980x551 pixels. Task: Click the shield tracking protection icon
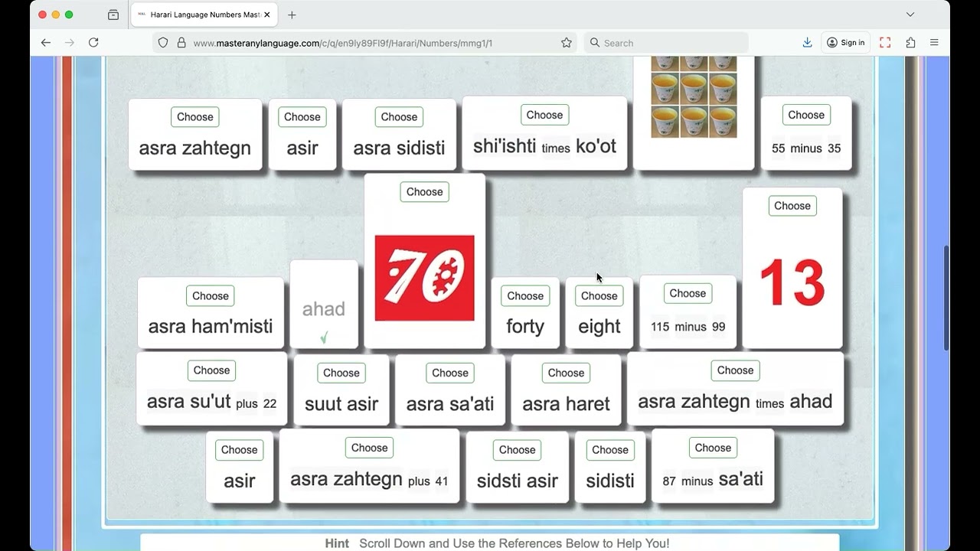coord(163,43)
